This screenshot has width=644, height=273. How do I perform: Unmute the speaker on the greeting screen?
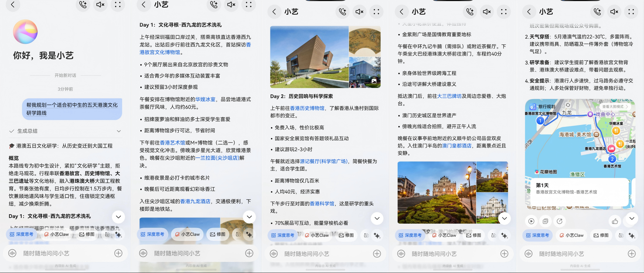tap(100, 4)
